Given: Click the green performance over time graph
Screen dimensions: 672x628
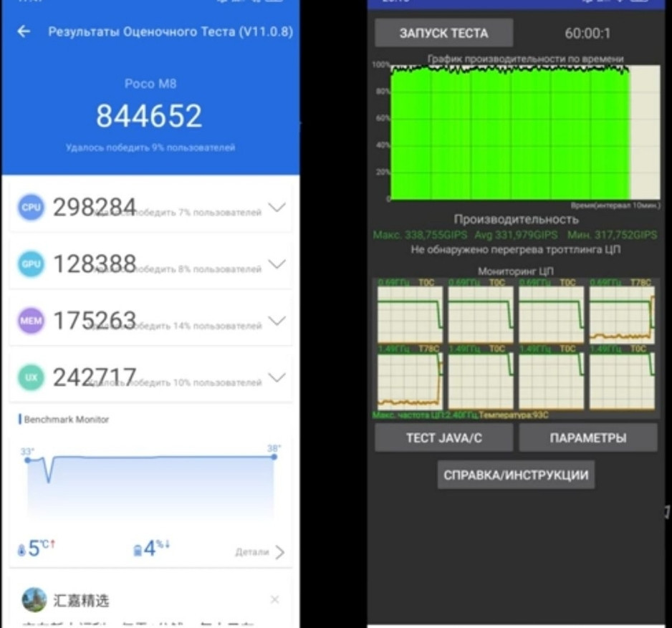Looking at the screenshot, I should coord(509,133).
